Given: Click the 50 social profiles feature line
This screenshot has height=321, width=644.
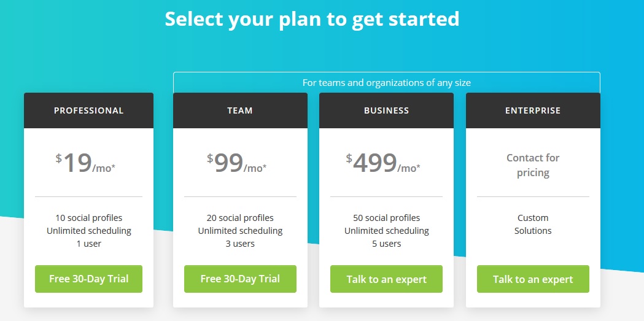Looking at the screenshot, I should click(x=387, y=217).
